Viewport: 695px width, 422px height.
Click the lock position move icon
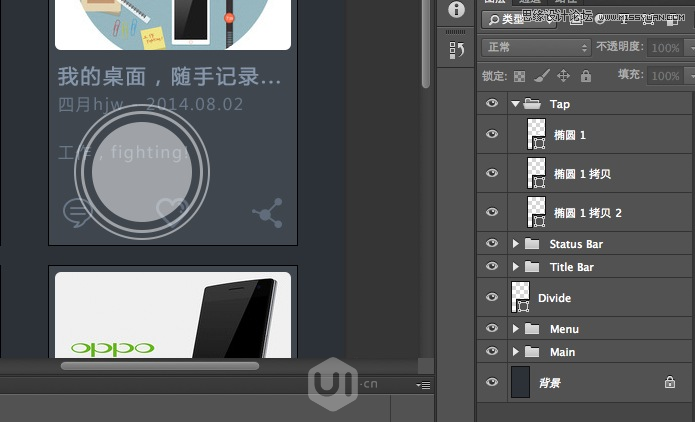coord(563,76)
